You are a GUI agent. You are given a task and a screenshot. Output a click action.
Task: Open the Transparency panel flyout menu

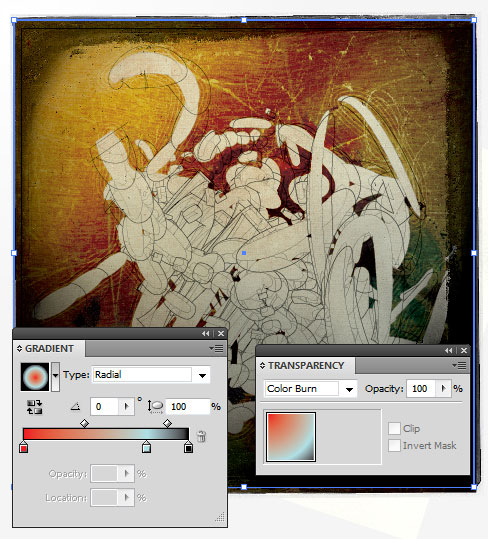tap(459, 365)
